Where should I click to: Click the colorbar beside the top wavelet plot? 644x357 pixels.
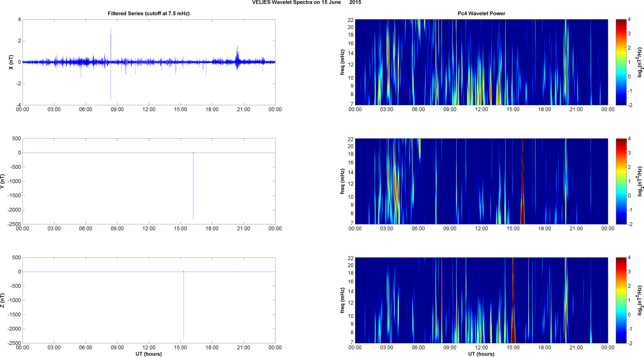(621, 62)
